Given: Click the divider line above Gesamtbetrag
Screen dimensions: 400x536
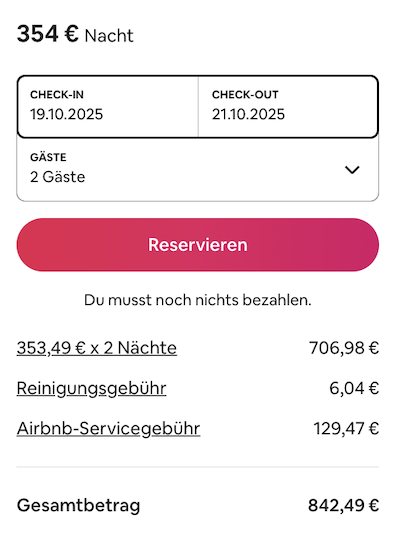Looking at the screenshot, I should coord(198,467).
